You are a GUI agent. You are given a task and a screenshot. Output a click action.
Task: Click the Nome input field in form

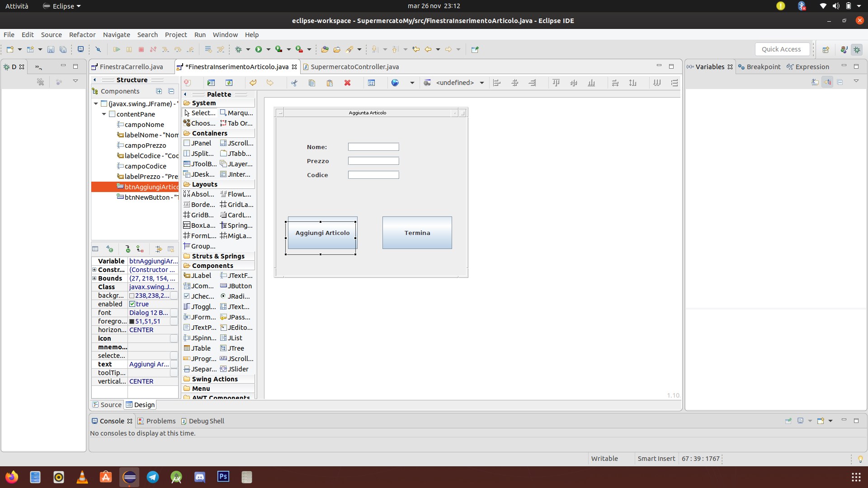point(373,146)
